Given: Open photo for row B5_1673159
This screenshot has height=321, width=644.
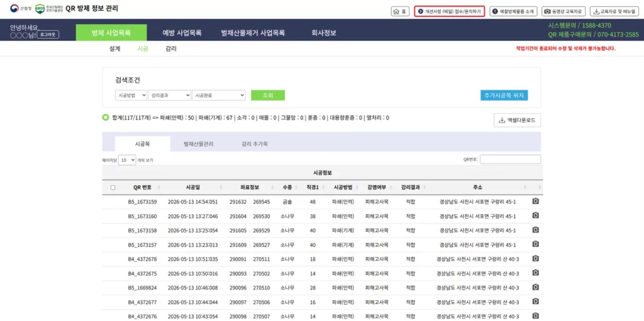Looking at the screenshot, I should 535,201.
